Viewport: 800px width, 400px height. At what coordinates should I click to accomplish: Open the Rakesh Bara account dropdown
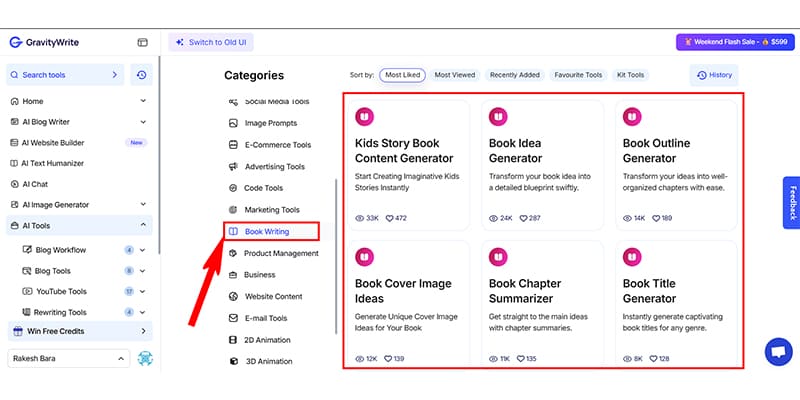point(68,358)
